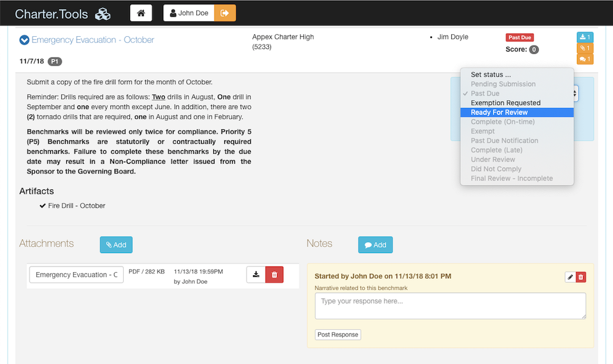613x364 pixels.
Task: Choose the Exempt status option
Action: click(x=517, y=131)
